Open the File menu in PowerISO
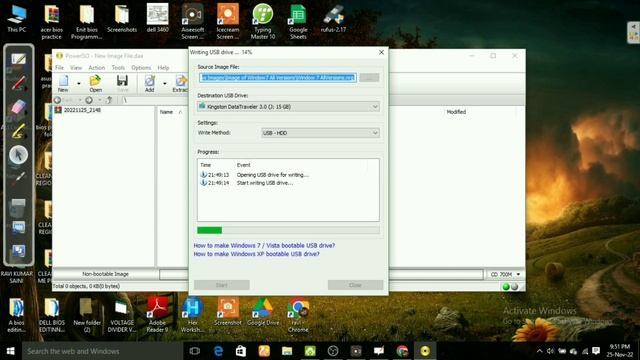 (60, 68)
